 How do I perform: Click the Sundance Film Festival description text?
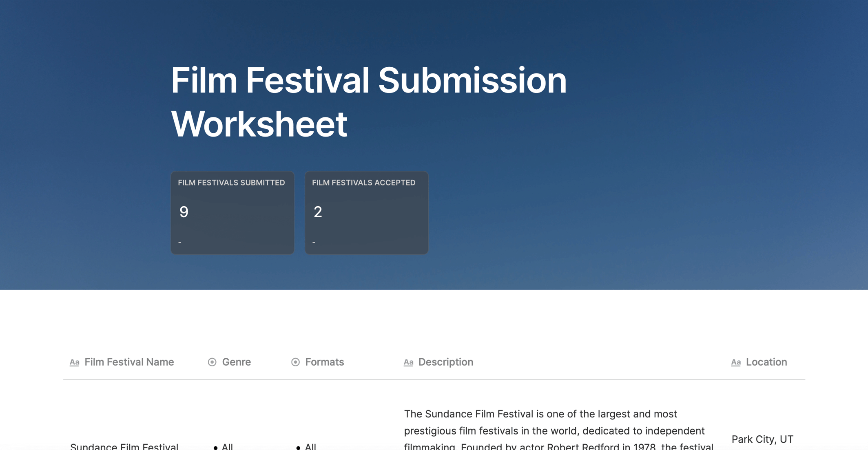click(559, 430)
